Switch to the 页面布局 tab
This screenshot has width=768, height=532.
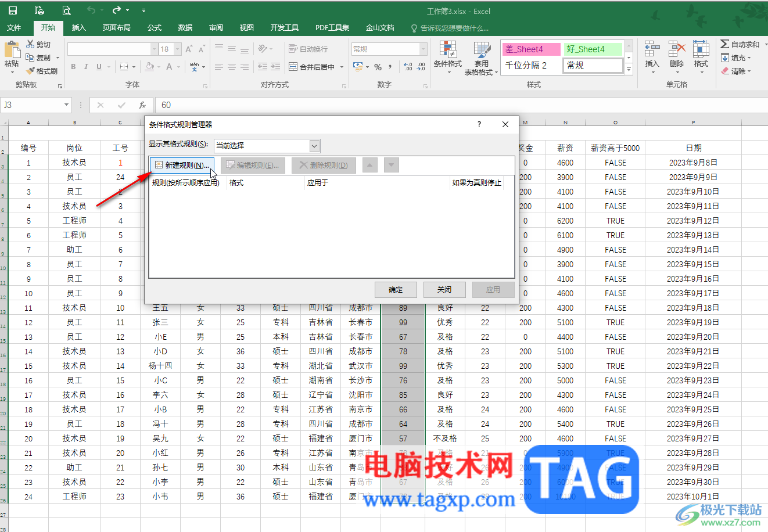coord(117,28)
